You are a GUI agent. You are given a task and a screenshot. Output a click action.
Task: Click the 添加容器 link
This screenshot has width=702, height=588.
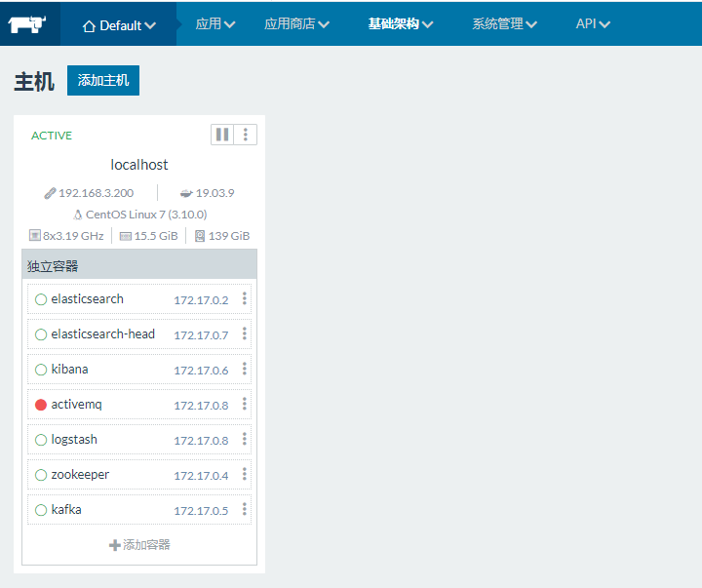[139, 544]
